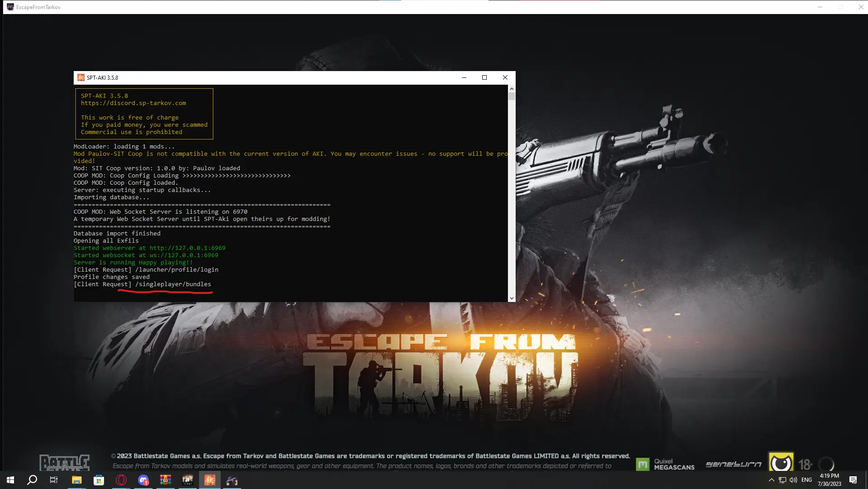
Task: Minimize the SPT-AKI 3.5.8 console window
Action: [464, 77]
